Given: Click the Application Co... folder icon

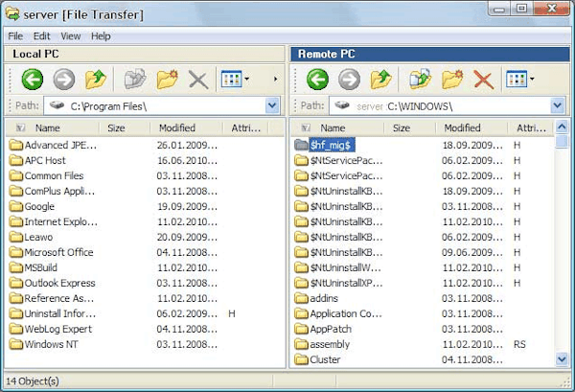Looking at the screenshot, I should pos(302,313).
